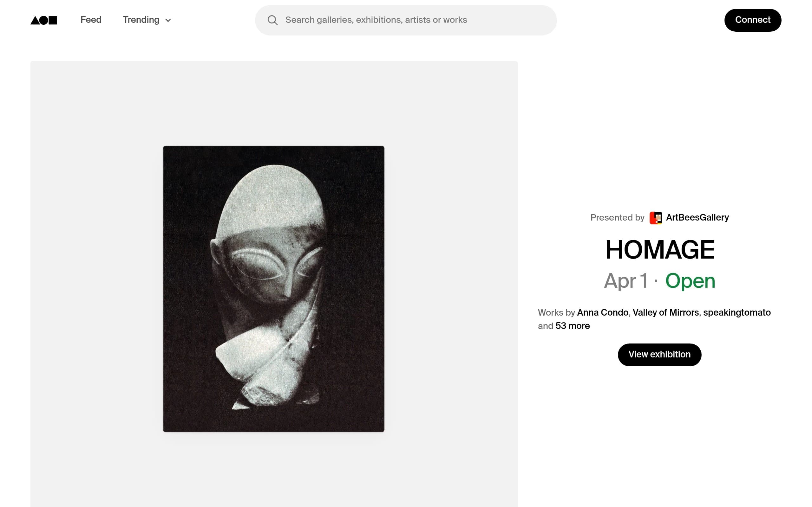Visit Valley of Mirrors artist page

[666, 312]
